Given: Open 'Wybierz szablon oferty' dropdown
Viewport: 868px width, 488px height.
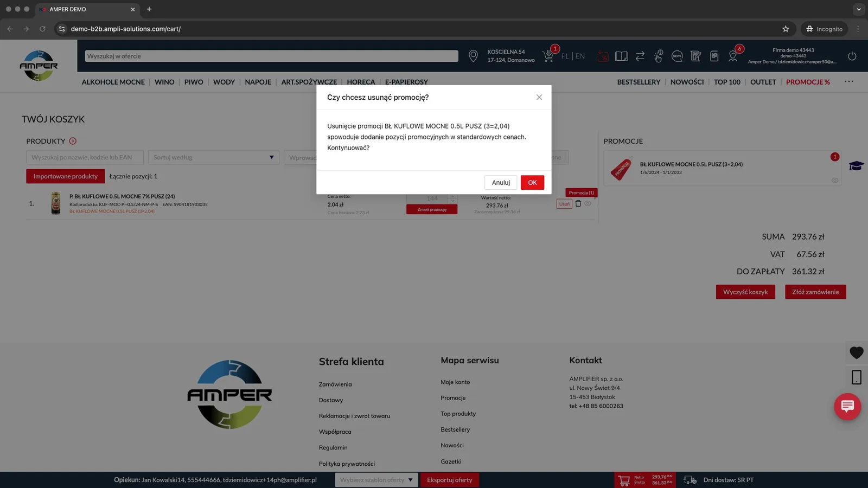Looking at the screenshot, I should pos(376,480).
